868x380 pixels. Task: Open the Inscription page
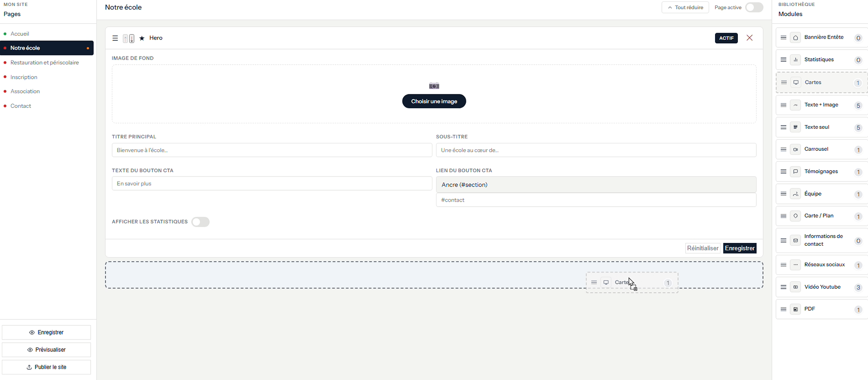[x=24, y=77]
